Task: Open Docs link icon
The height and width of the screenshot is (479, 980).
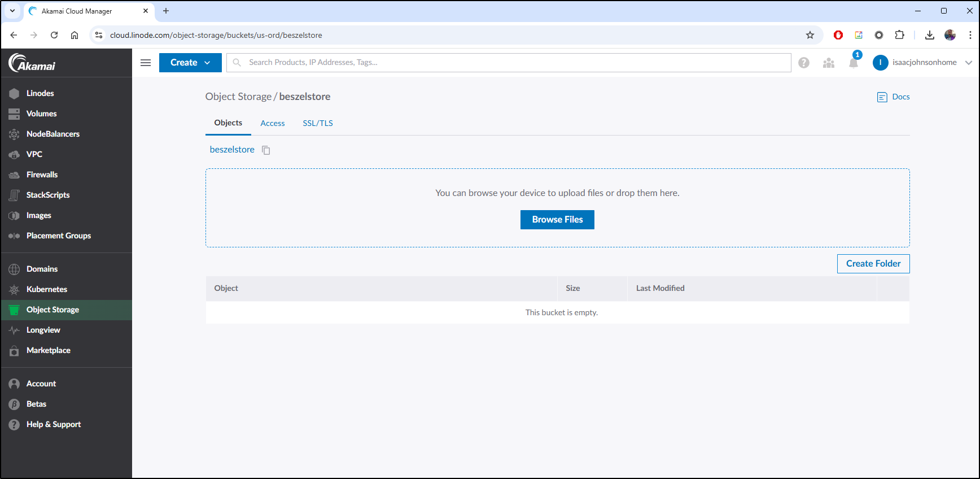Action: point(882,97)
